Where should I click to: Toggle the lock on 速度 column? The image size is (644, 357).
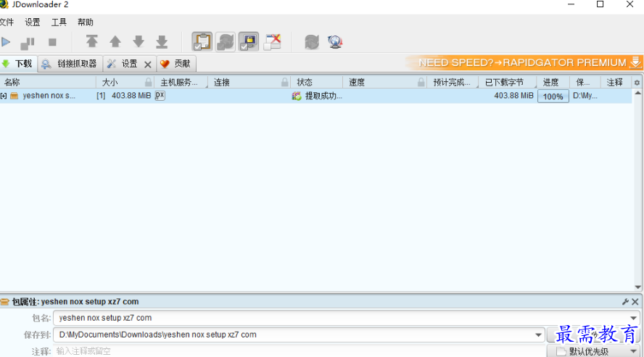421,82
